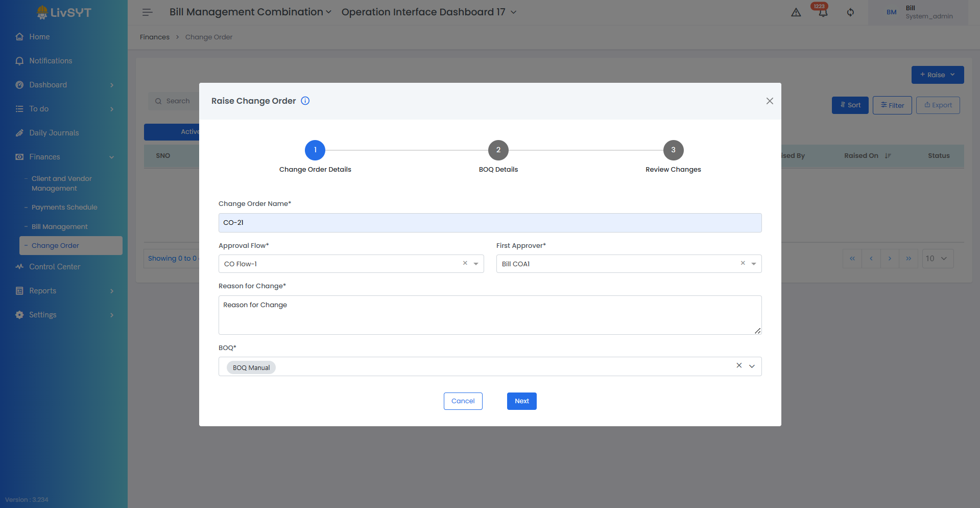This screenshot has height=508, width=980.
Task: Expand the BOQ dropdown chevron
Action: coord(752,366)
